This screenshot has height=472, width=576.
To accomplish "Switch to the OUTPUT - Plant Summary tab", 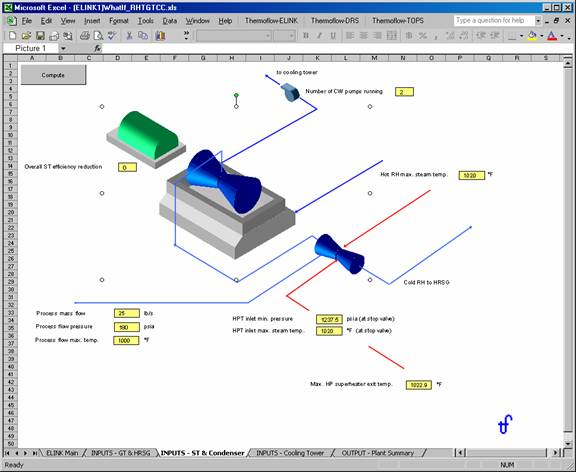I will pos(378,453).
